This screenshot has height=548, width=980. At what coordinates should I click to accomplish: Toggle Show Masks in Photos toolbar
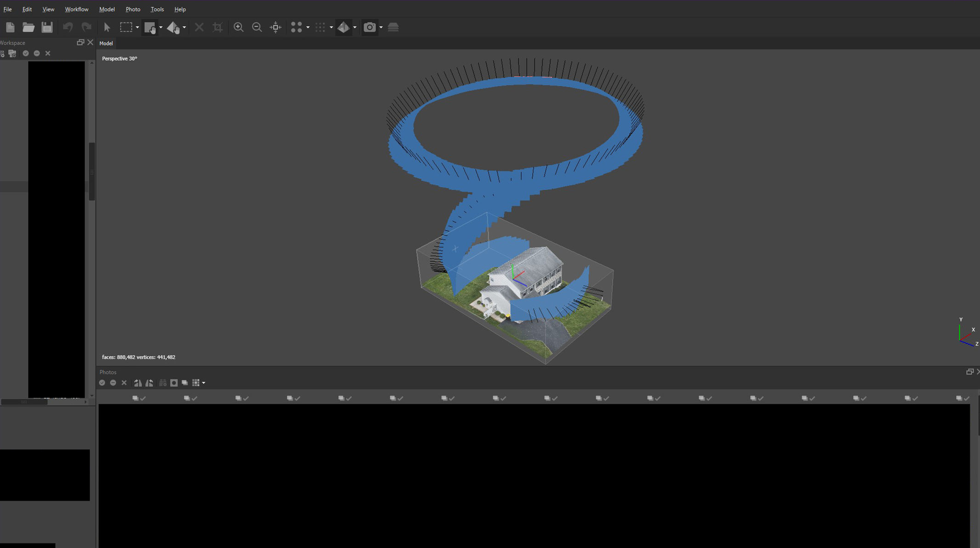point(174,383)
